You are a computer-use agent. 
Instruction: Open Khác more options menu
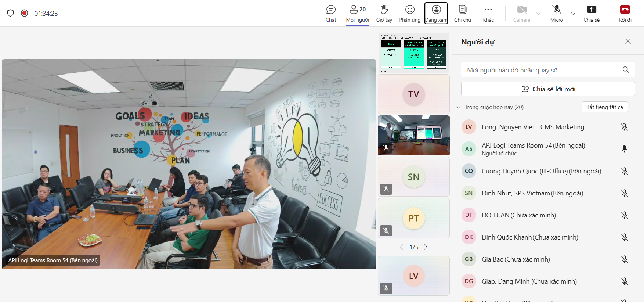[488, 13]
